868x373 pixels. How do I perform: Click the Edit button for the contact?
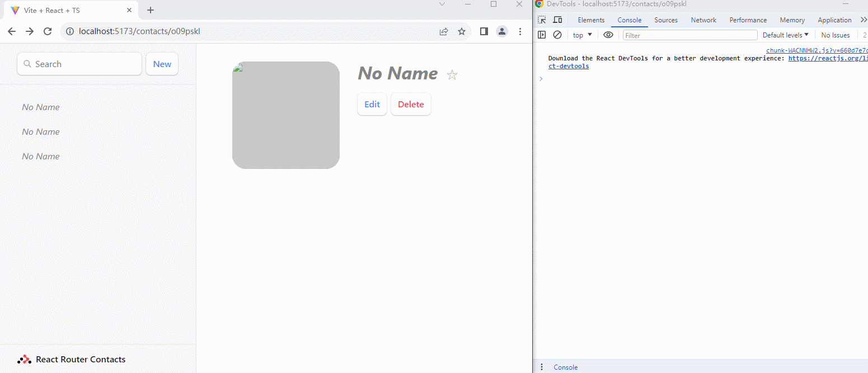click(x=372, y=104)
